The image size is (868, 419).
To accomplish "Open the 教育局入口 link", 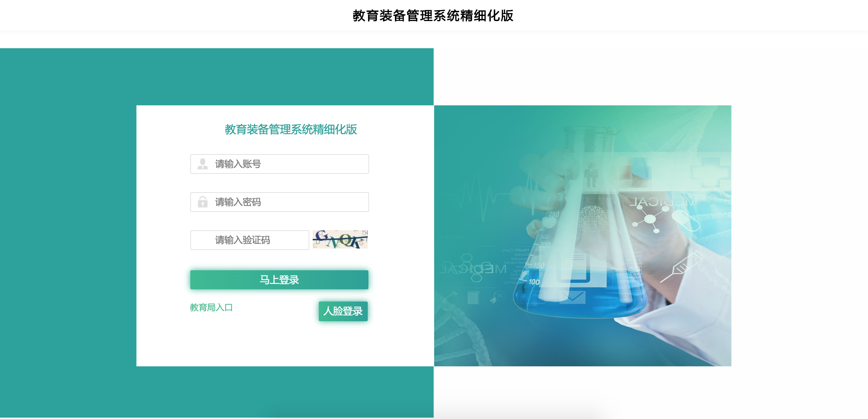I will pos(211,308).
